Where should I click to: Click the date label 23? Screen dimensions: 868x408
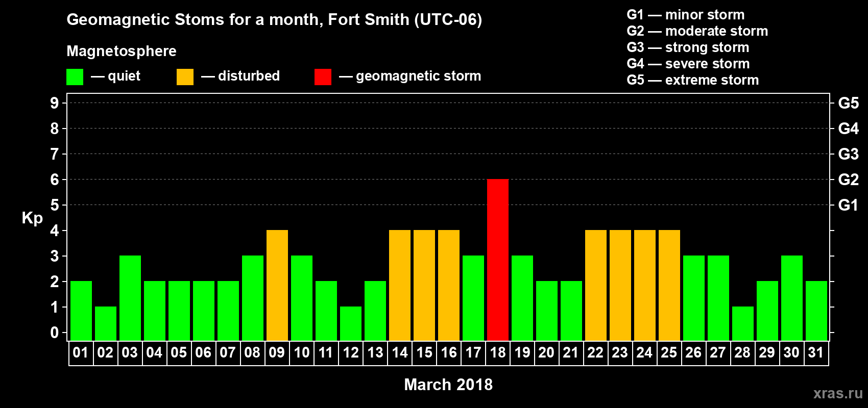tap(620, 353)
